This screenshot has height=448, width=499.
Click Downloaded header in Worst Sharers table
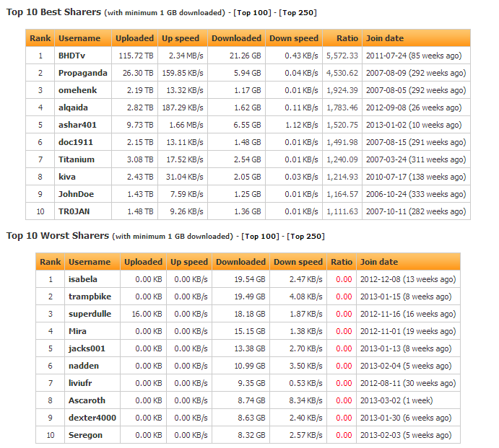pyautogui.click(x=240, y=262)
